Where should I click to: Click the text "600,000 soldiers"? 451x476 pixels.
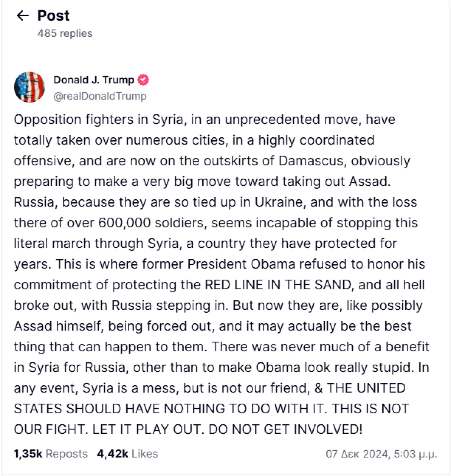click(x=151, y=223)
